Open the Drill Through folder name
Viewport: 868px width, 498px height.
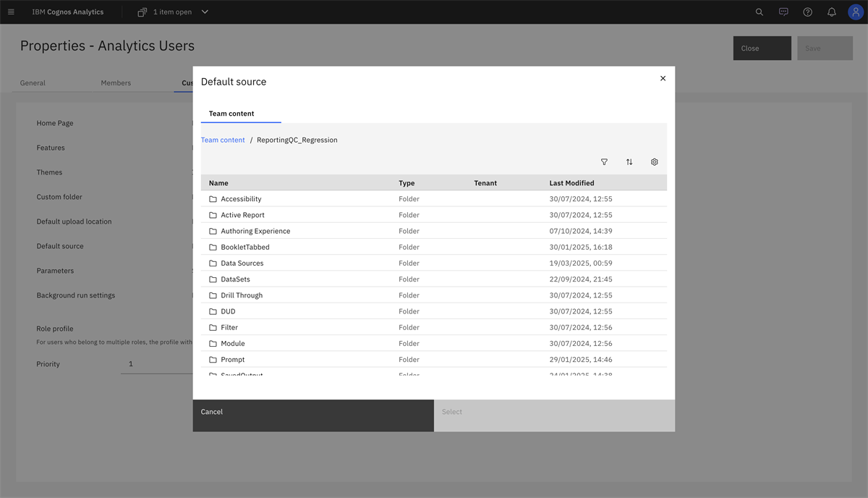pyautogui.click(x=242, y=295)
